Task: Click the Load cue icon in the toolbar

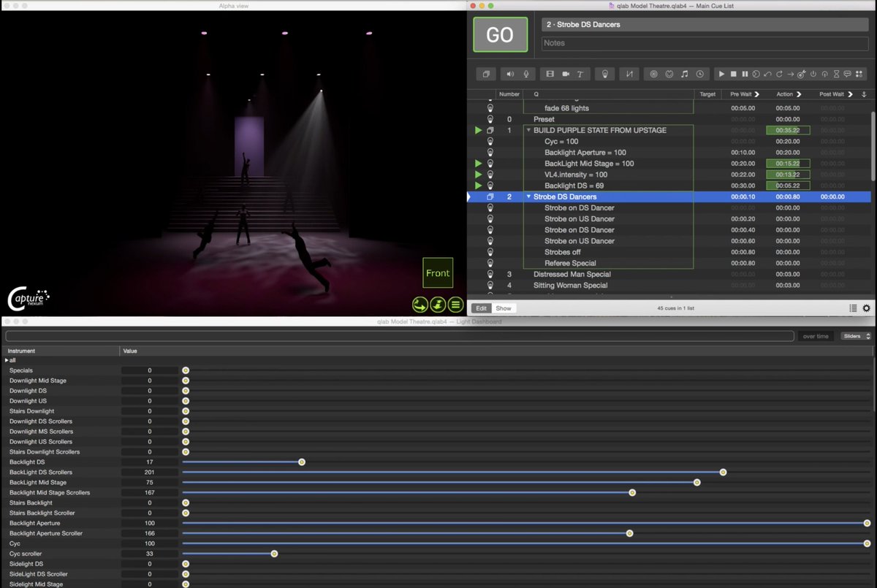Action: coord(756,74)
